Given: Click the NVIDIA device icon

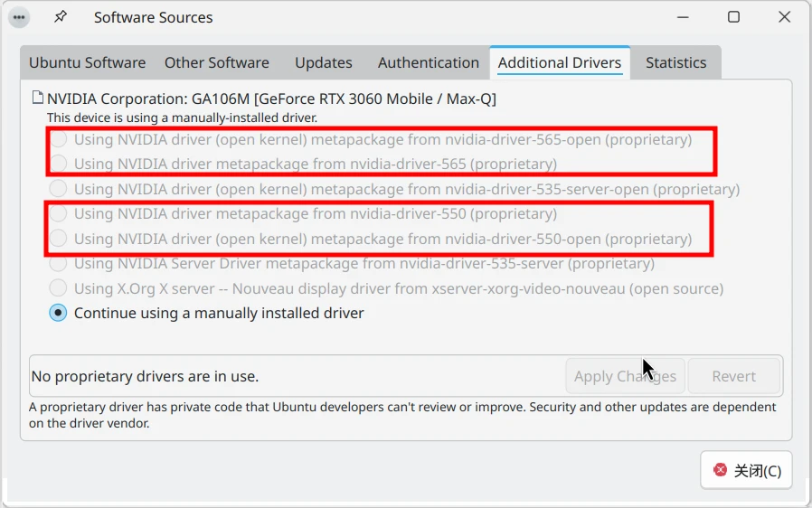Looking at the screenshot, I should click(x=37, y=98).
